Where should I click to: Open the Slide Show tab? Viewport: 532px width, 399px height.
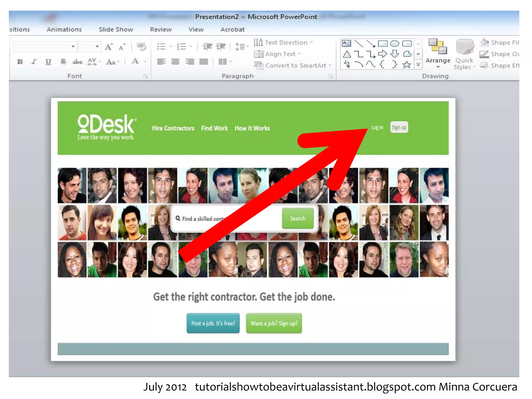116,30
